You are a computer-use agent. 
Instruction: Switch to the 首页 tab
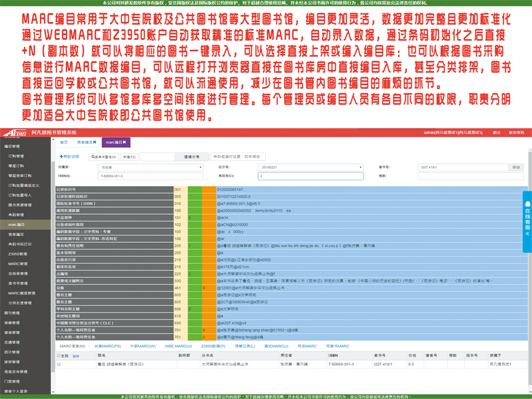click(65, 142)
